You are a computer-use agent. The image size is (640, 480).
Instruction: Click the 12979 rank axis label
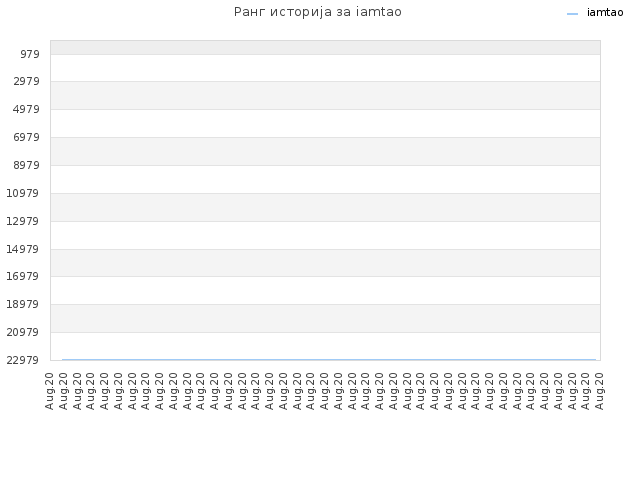coord(22,221)
